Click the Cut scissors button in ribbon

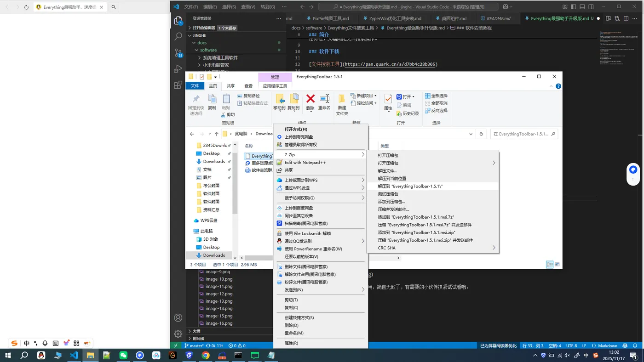228,114
